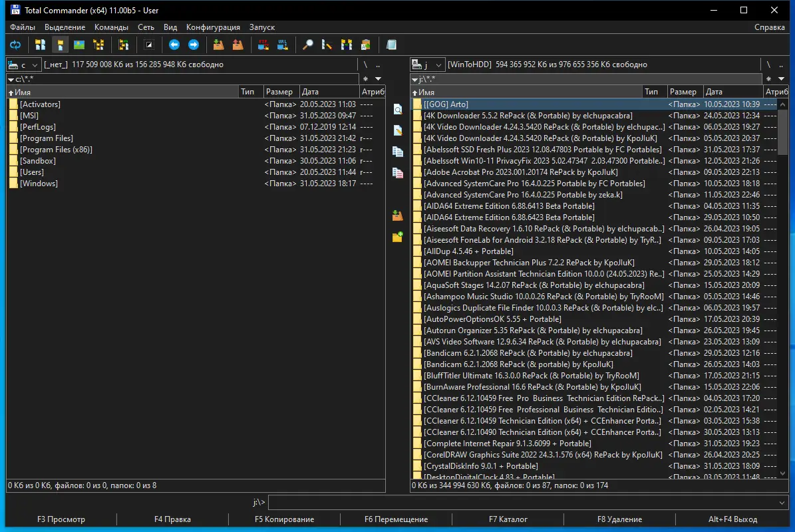Click the URL new connection toolbar icon
Screen dimensions: 795x532
pos(283,45)
